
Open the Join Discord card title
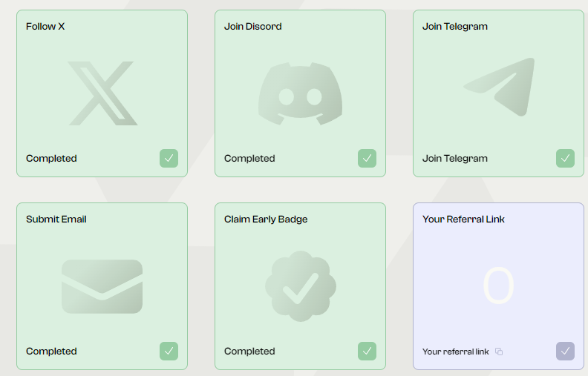tap(252, 26)
